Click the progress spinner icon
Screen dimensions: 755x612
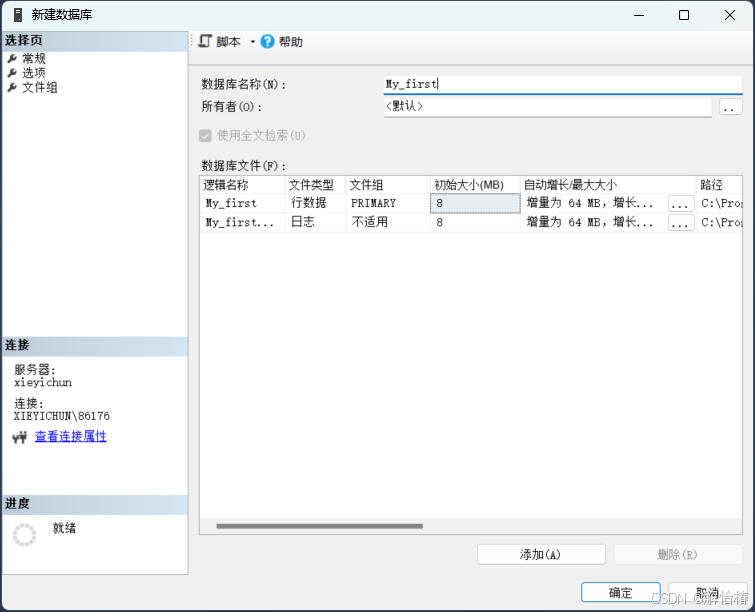coord(25,535)
